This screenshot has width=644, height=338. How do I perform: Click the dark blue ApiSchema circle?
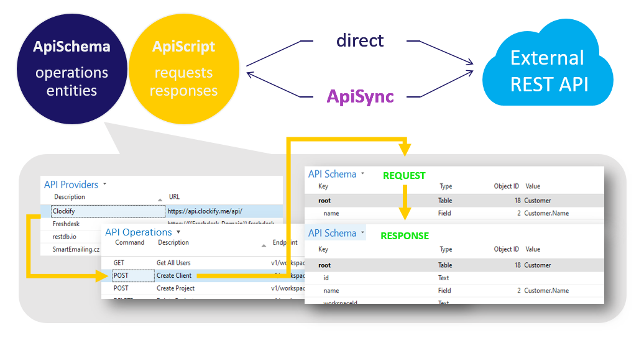coord(72,69)
